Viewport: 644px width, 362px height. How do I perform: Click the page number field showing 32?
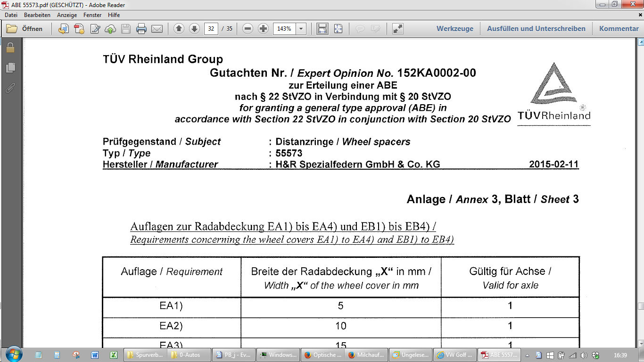(211, 29)
